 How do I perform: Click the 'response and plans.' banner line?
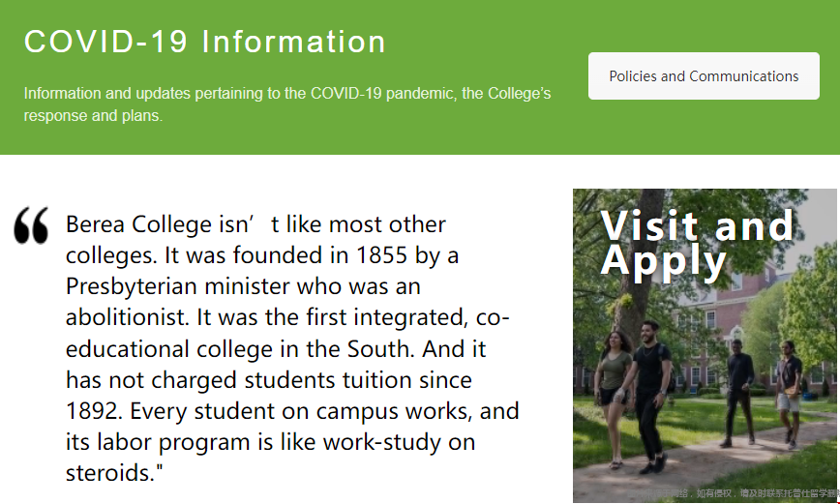click(x=93, y=116)
